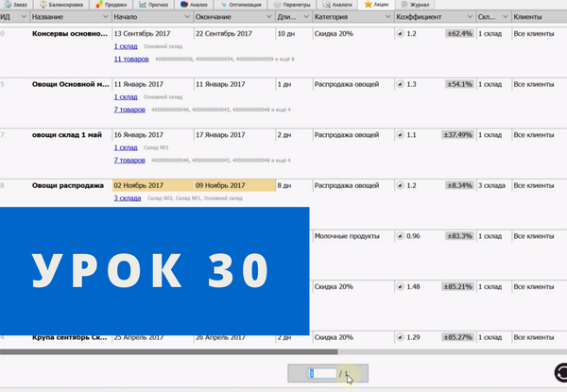This screenshot has height=392, width=567.
Task: Click the coefficient icon in Консервы row
Action: [401, 34]
